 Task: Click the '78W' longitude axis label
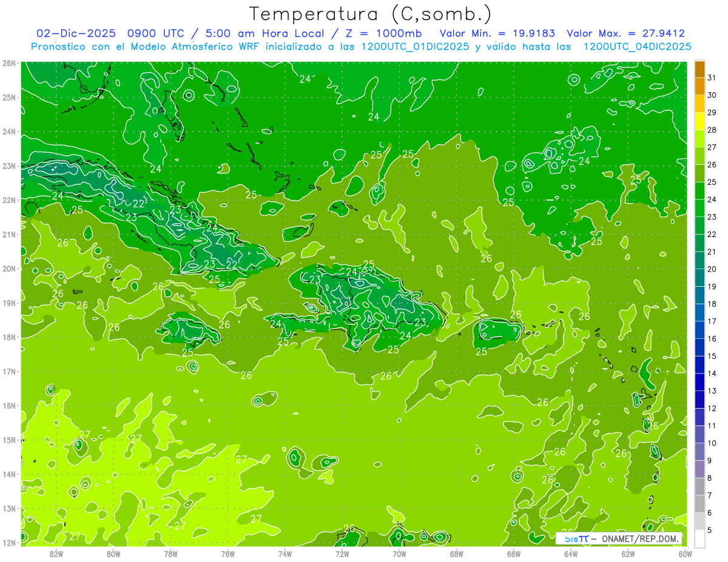[x=170, y=554]
